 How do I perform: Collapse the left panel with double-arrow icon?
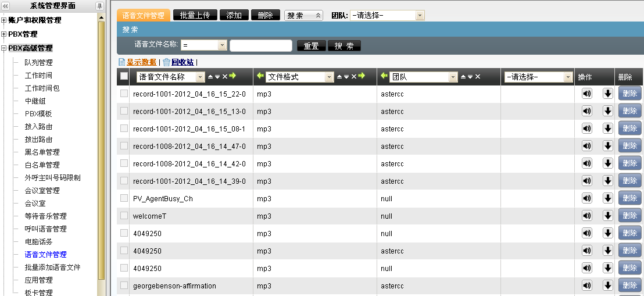pos(6,6)
